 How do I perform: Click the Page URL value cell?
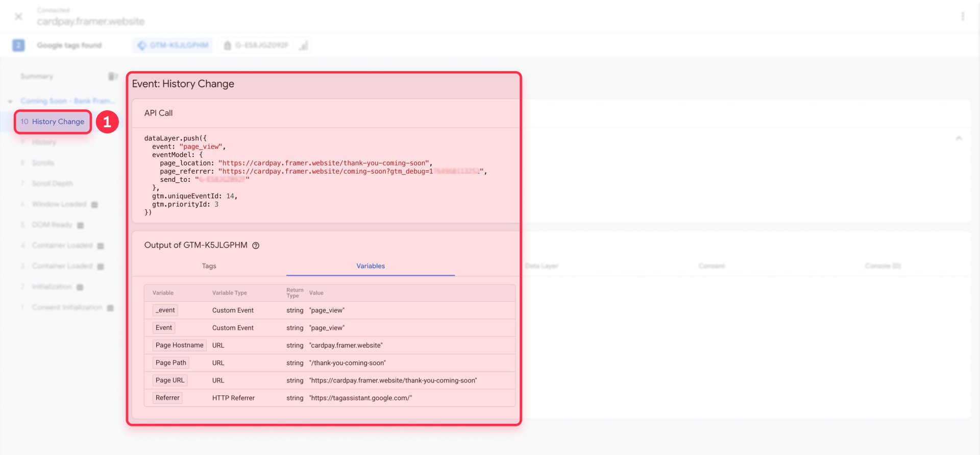pyautogui.click(x=393, y=380)
